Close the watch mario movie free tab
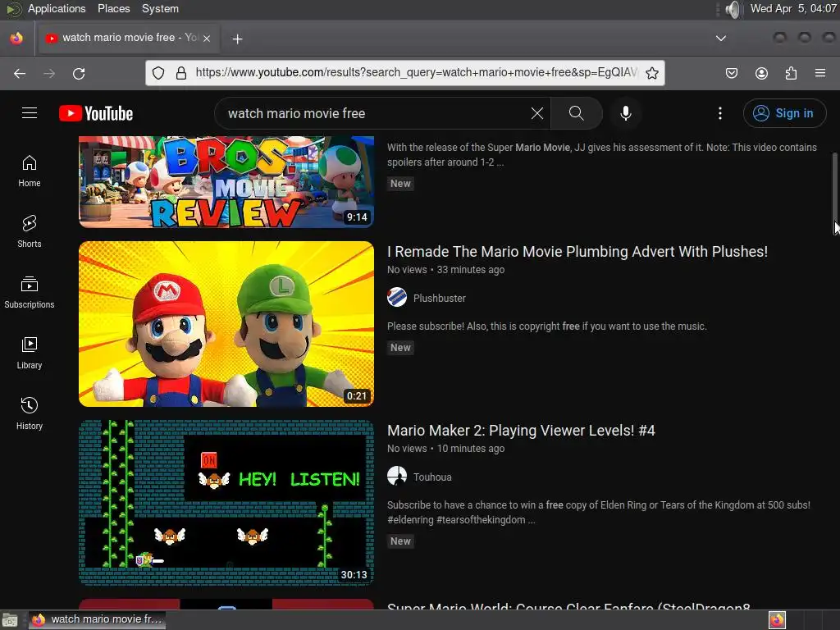 pyautogui.click(x=207, y=39)
